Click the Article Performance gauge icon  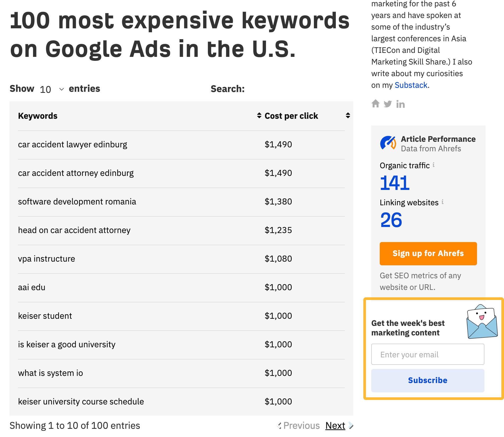pos(388,143)
